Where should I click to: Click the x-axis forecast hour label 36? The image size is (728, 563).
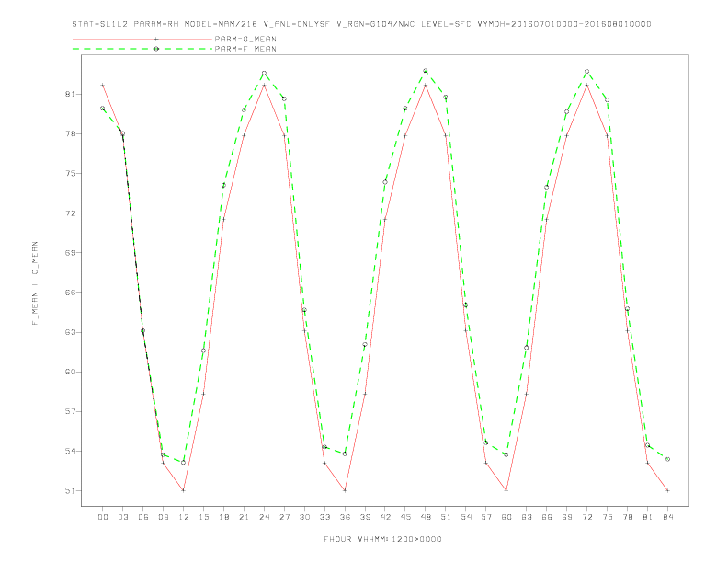pyautogui.click(x=345, y=517)
